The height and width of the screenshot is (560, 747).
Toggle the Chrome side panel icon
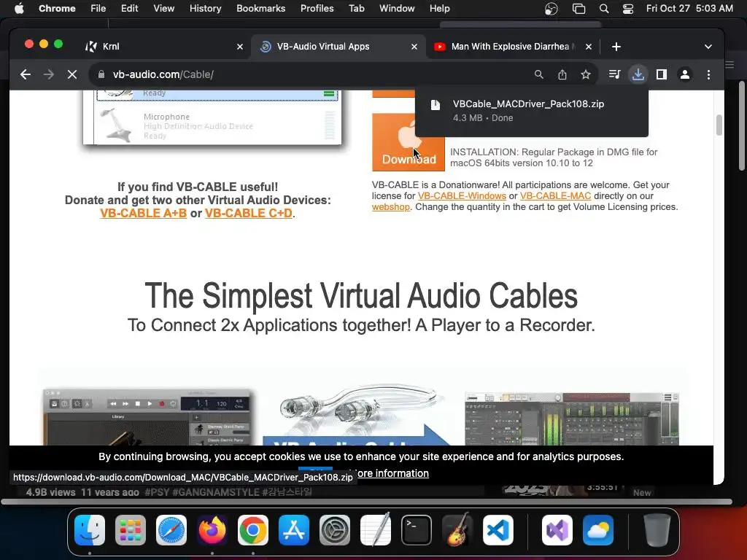pyautogui.click(x=661, y=74)
